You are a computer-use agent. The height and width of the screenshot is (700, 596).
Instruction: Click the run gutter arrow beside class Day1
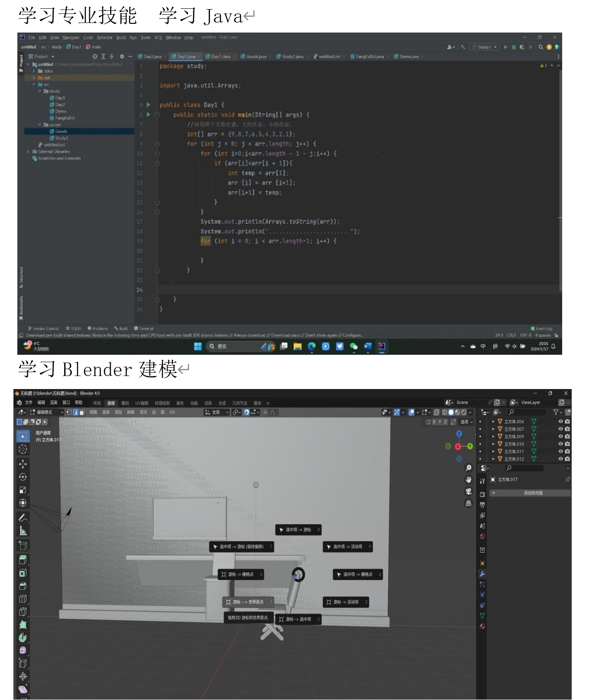(148, 105)
